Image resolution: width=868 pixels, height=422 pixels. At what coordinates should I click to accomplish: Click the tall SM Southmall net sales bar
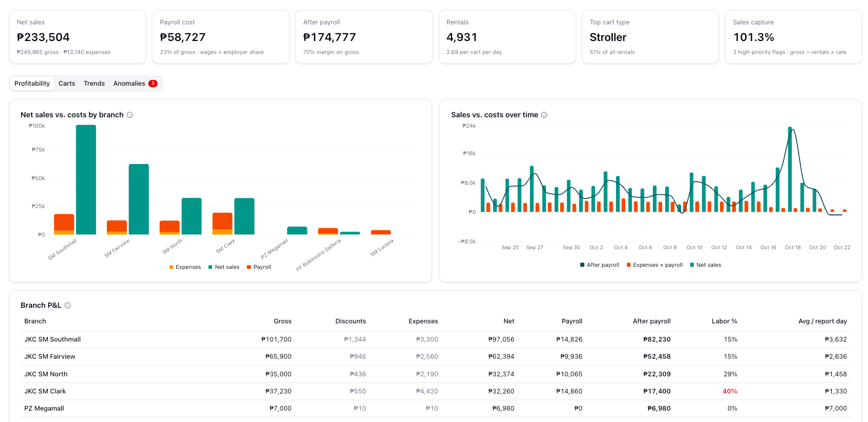(86, 180)
